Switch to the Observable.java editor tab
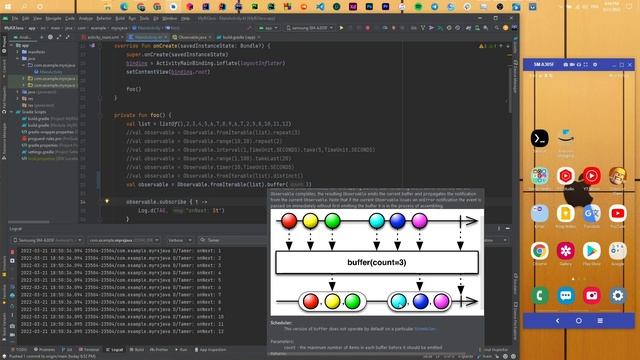The height and width of the screenshot is (360, 640). [x=192, y=37]
